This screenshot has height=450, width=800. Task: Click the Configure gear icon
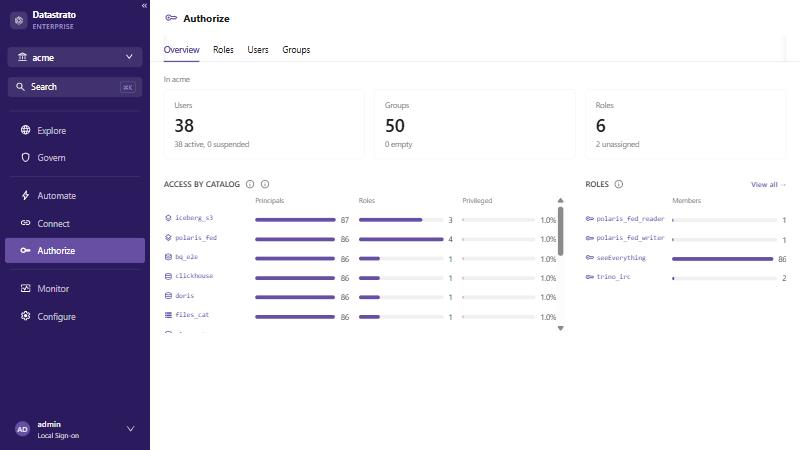[26, 316]
